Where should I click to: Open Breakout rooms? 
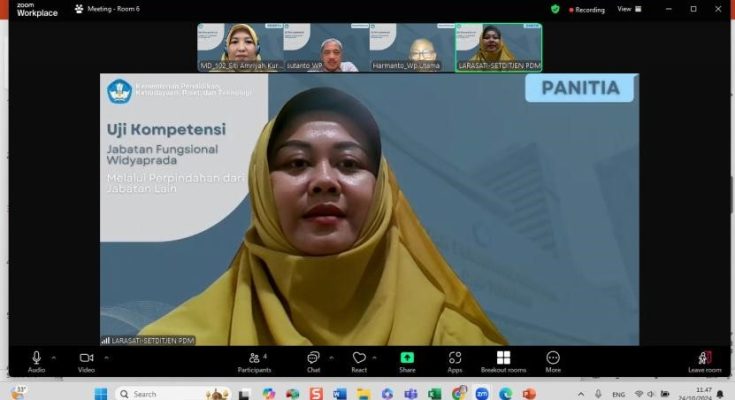pyautogui.click(x=503, y=359)
